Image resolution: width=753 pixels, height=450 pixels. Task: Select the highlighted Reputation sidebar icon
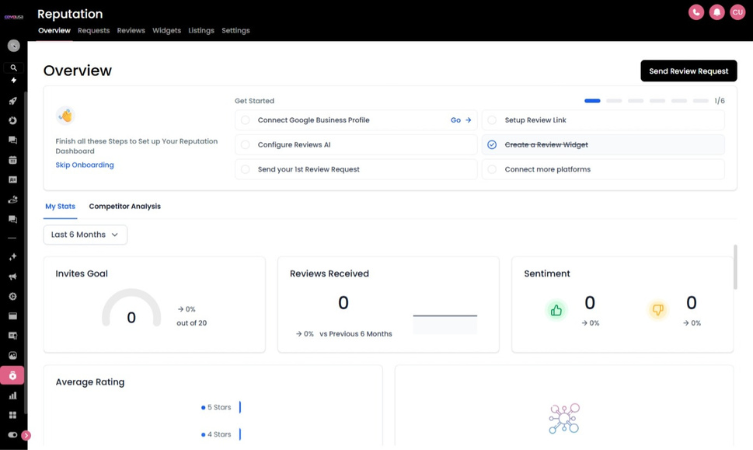13,376
